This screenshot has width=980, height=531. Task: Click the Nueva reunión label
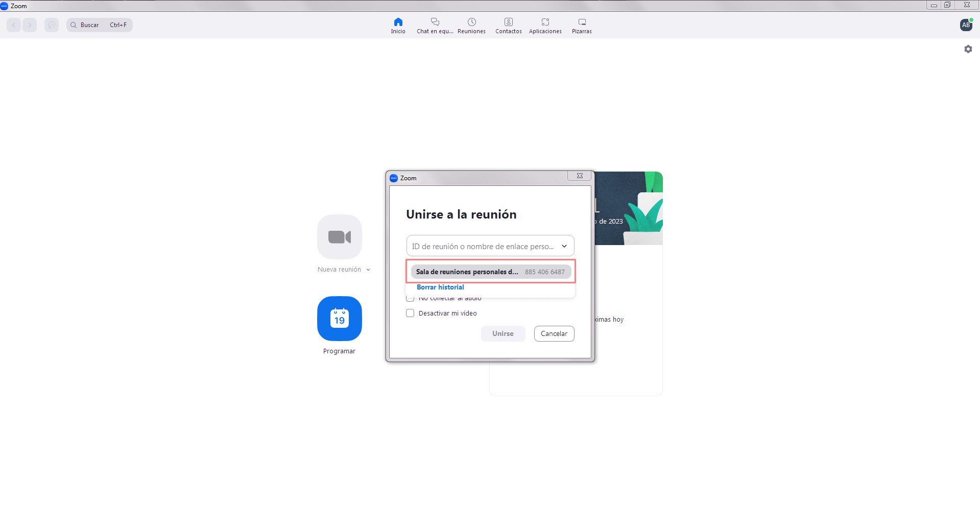pos(339,270)
